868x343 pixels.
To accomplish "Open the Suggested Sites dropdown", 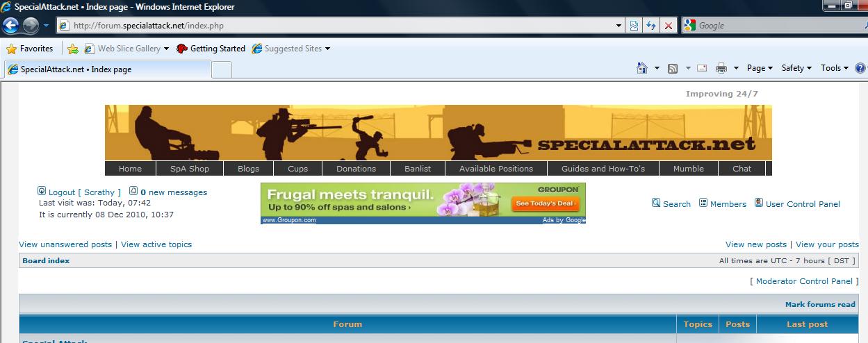I will point(327,49).
